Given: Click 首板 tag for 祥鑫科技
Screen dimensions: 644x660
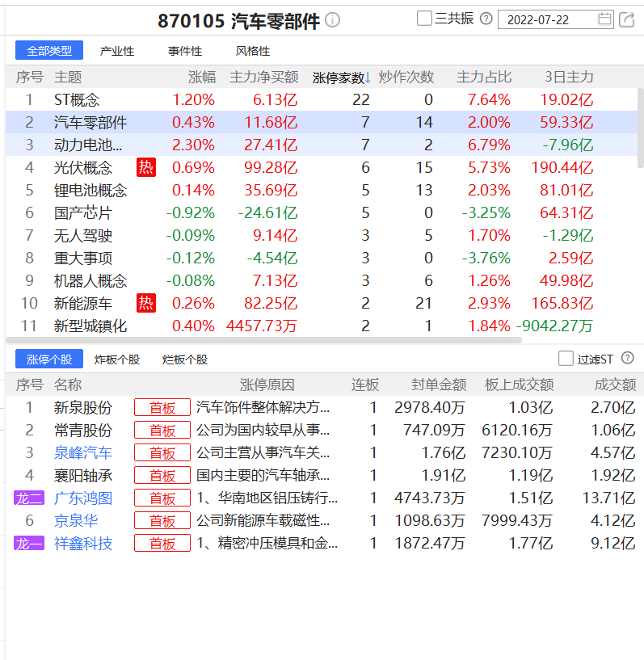Looking at the screenshot, I should coord(162,544).
